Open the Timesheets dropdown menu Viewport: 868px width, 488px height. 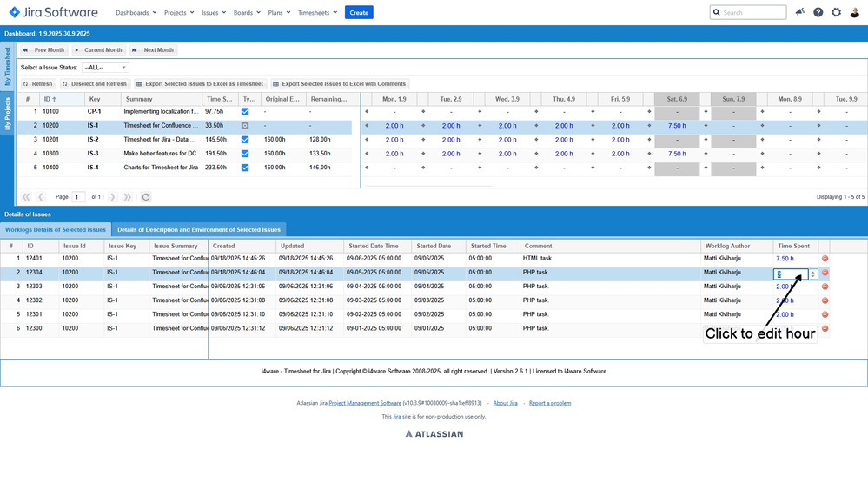(317, 13)
